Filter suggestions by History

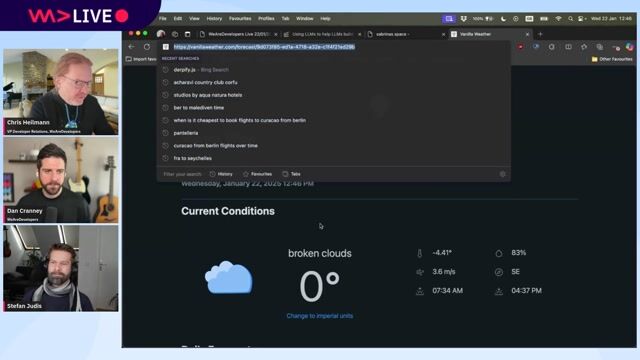221,174
